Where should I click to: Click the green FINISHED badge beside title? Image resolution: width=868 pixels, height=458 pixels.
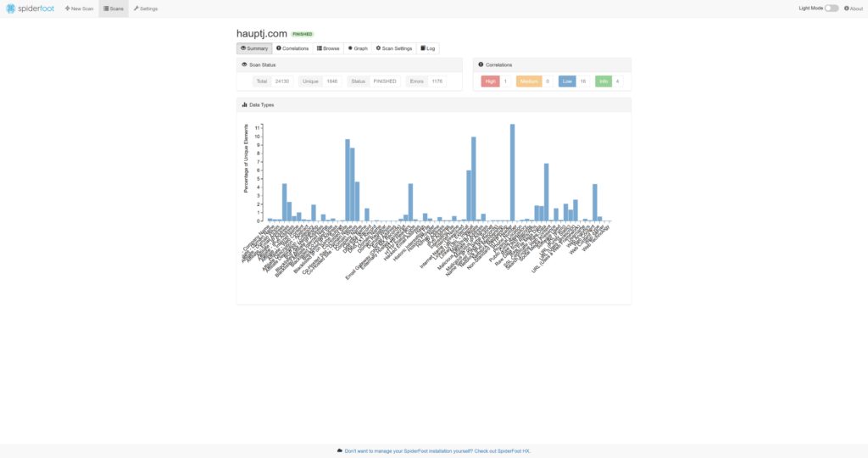(303, 34)
